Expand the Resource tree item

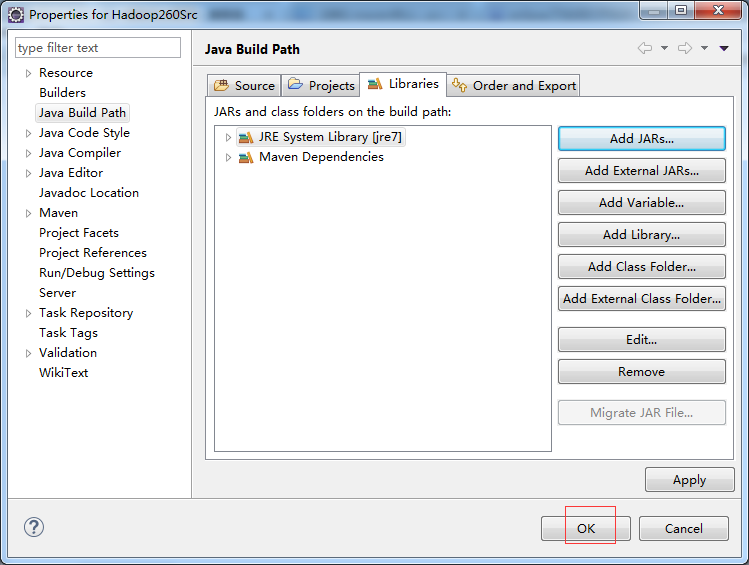coord(28,73)
